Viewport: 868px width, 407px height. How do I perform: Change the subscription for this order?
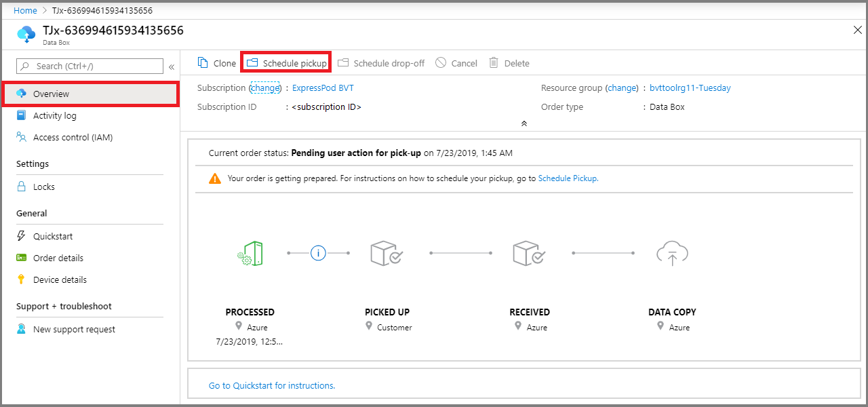264,88
